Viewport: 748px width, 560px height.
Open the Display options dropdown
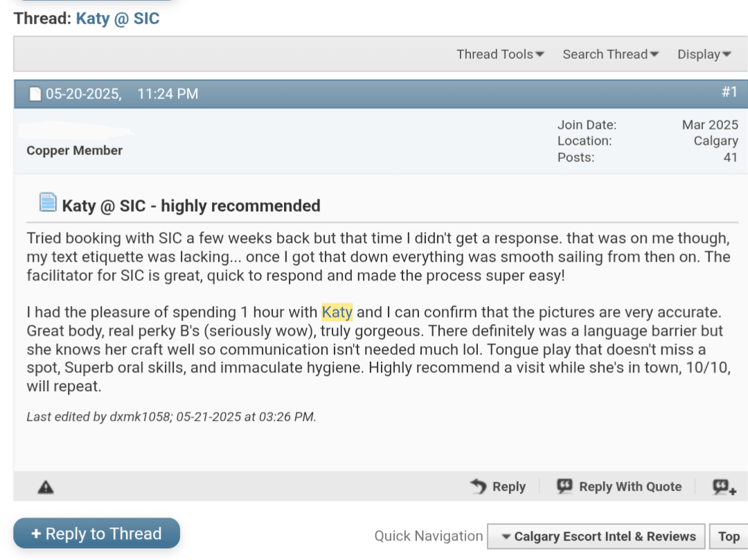(x=704, y=54)
